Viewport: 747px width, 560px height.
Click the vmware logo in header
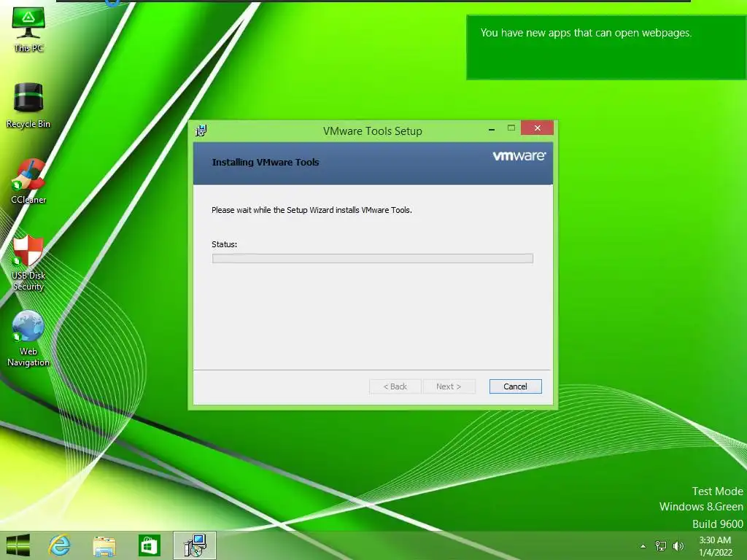pos(519,156)
